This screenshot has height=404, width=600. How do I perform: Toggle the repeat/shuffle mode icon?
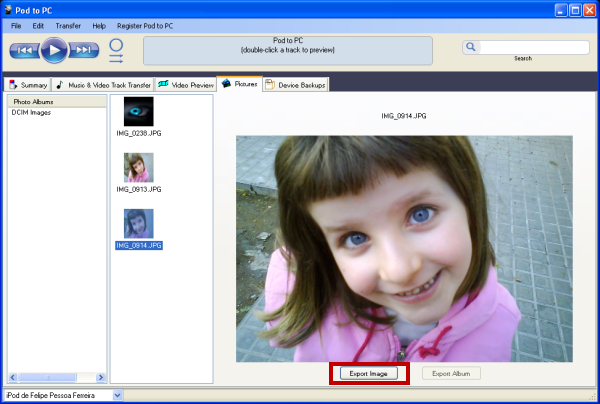pos(116,51)
